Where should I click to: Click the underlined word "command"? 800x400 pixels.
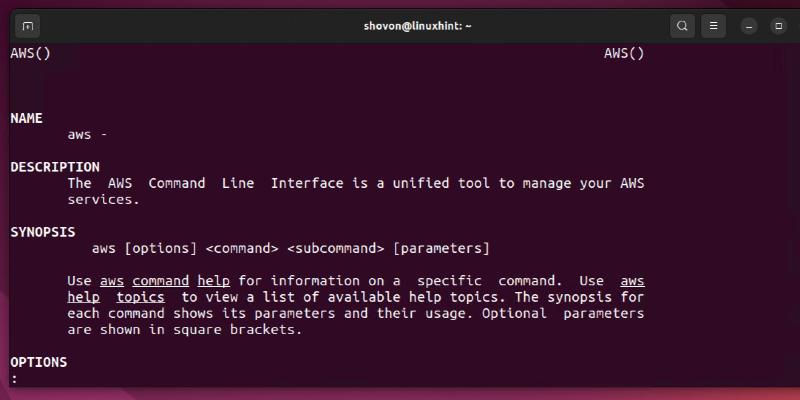(161, 281)
